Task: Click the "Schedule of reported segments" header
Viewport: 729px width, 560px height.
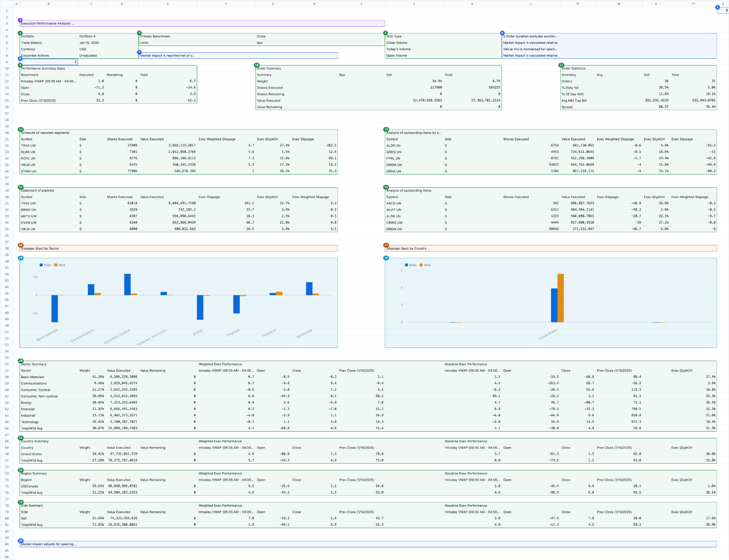Action: [179, 133]
